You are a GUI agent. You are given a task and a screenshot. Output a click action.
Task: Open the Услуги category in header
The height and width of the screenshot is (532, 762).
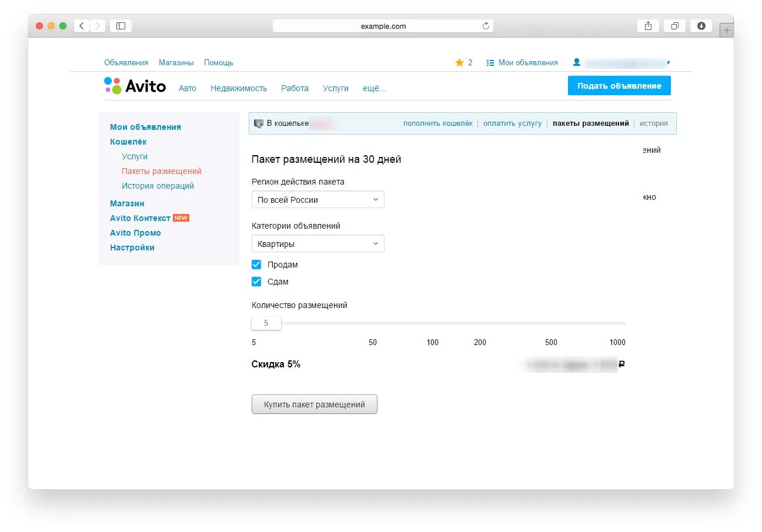[x=336, y=88]
